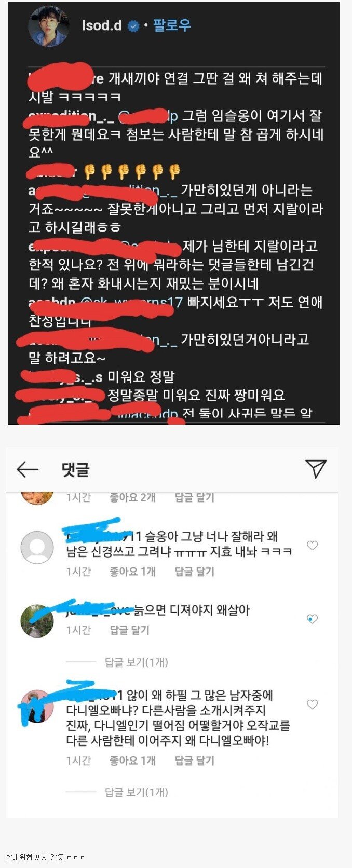Image resolution: width=352 pixels, height=868 pixels.
Task: Expand 답글 보기(1개) under the 늙으면 comment
Action: tap(137, 662)
